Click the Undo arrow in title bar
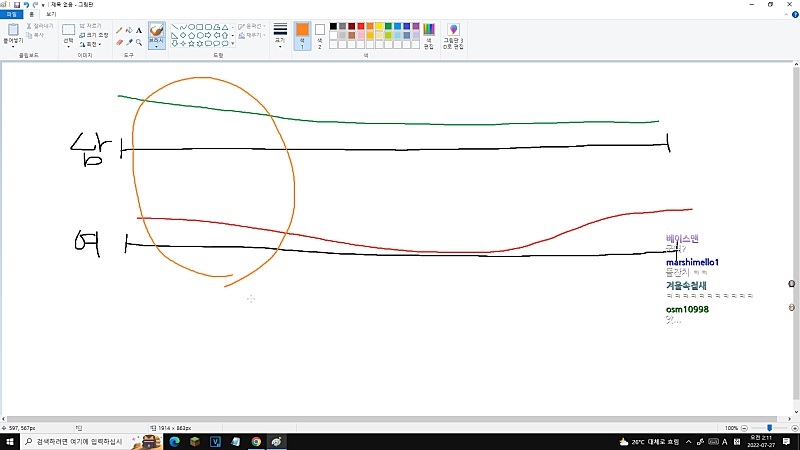Viewport: 800px width, 450px height. point(26,5)
